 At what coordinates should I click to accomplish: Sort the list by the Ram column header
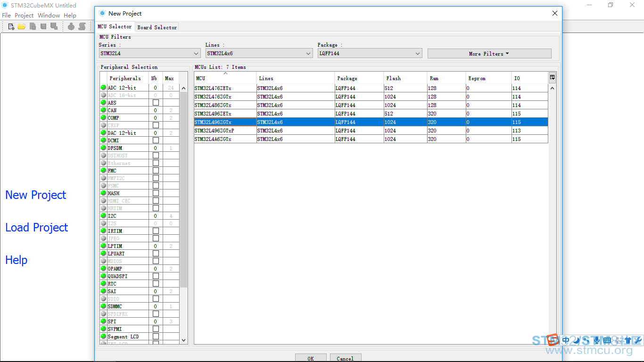point(446,78)
